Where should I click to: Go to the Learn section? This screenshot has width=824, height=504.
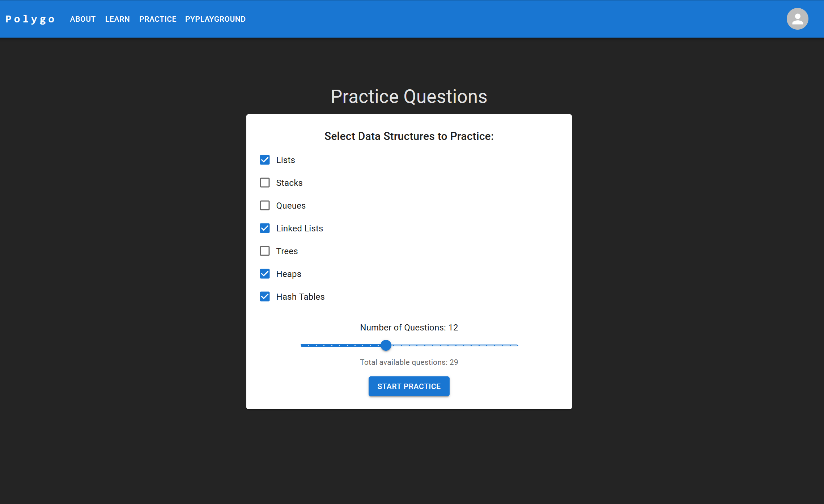pyautogui.click(x=117, y=19)
